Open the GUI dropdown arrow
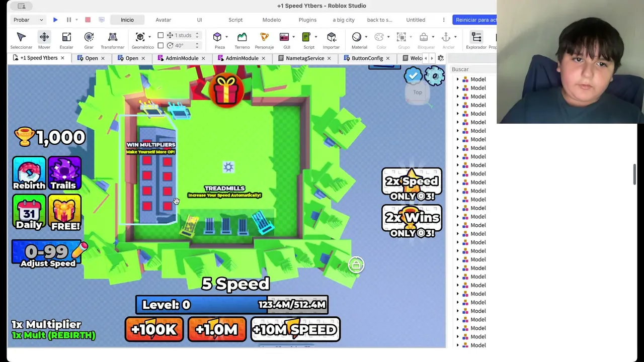 click(x=293, y=37)
